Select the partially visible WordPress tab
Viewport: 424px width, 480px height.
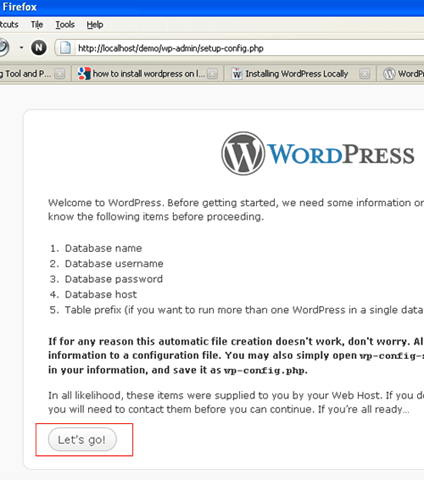(x=401, y=73)
